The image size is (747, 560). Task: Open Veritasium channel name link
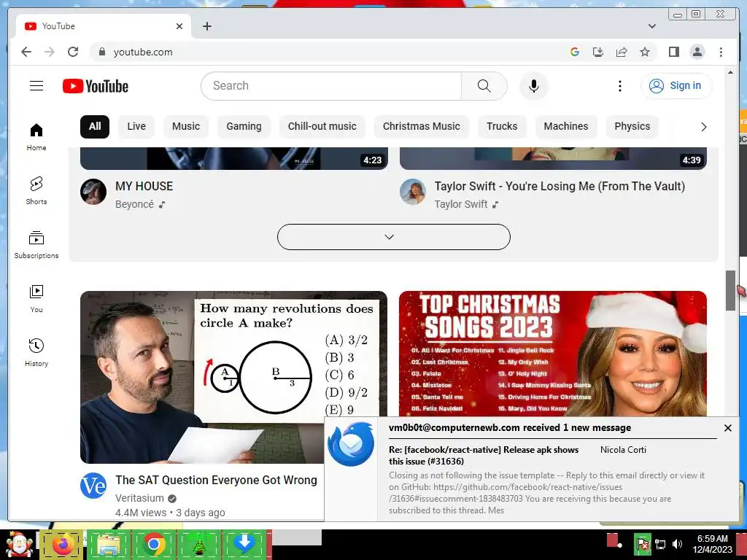coord(139,498)
